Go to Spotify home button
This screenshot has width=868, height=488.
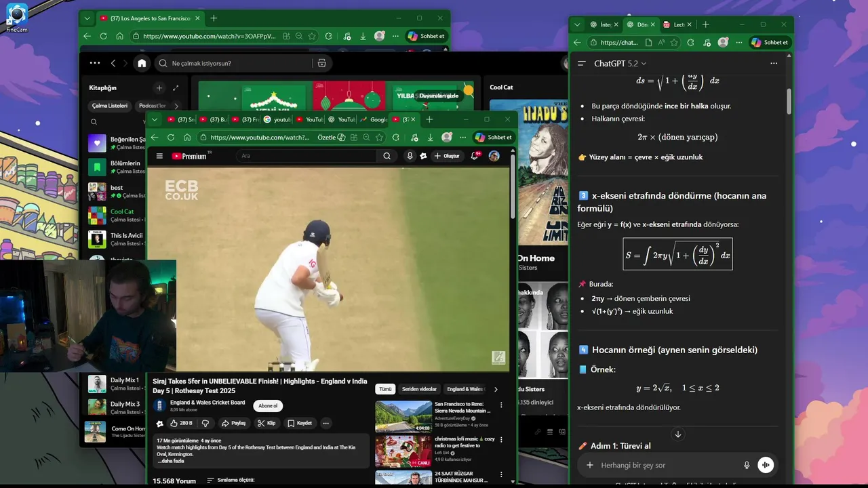pyautogui.click(x=142, y=63)
